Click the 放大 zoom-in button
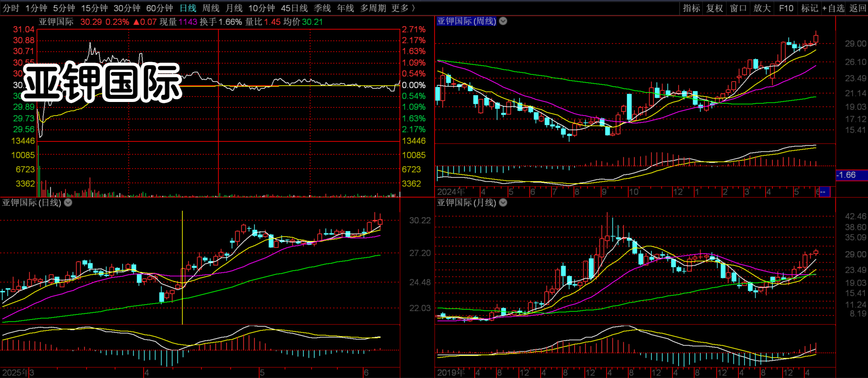Image resolution: width=868 pixels, height=378 pixels. 762,8
